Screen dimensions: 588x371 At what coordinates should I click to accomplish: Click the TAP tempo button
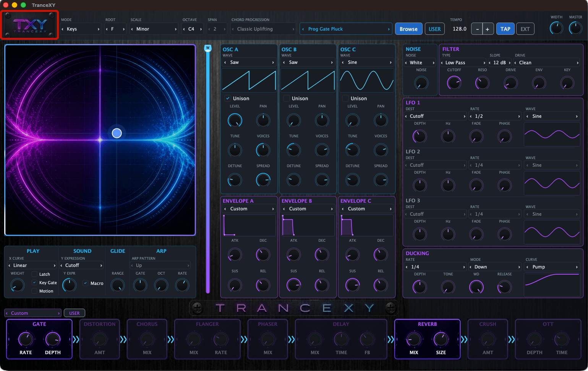pos(505,29)
